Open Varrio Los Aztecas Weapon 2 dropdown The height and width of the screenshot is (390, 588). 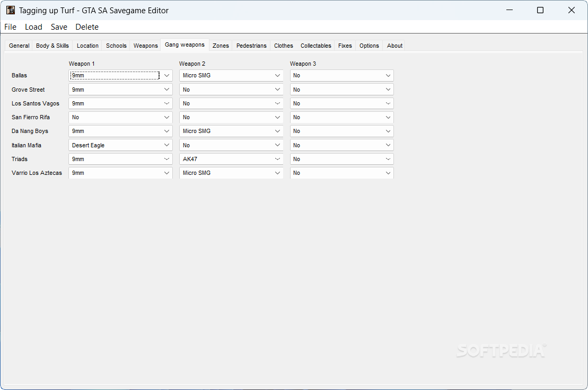(231, 173)
